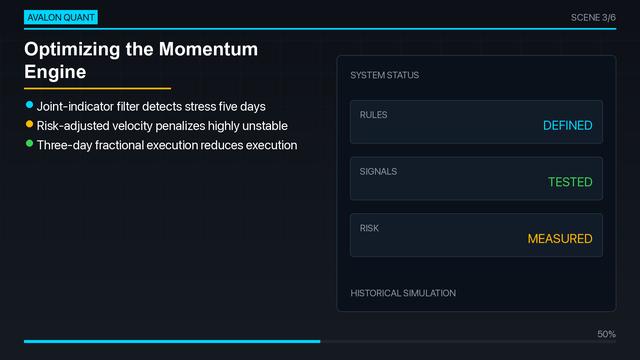Click the green bullet dot beside Three-day
The width and height of the screenshot is (640, 360).
(29, 143)
